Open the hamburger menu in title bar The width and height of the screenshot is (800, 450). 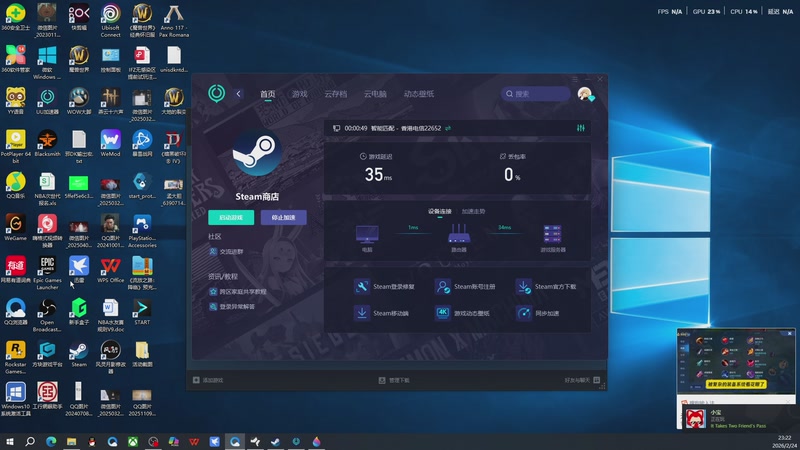click(575, 79)
